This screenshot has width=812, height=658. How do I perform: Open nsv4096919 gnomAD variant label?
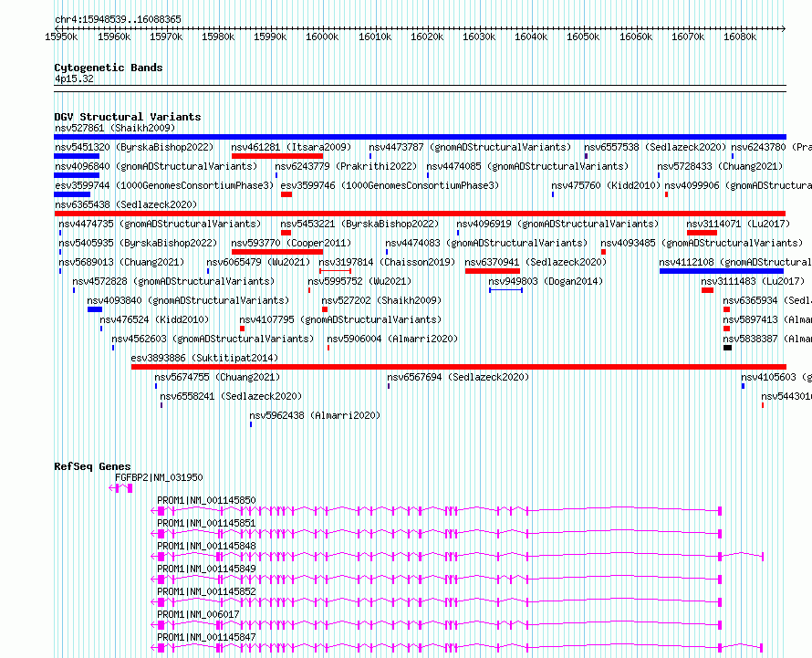pyautogui.click(x=557, y=224)
